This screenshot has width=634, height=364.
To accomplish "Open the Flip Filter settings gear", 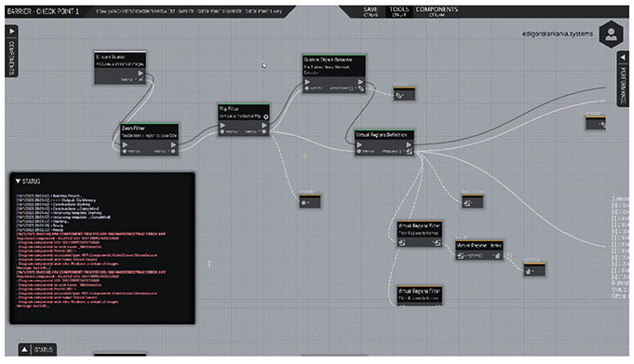I will point(265,116).
